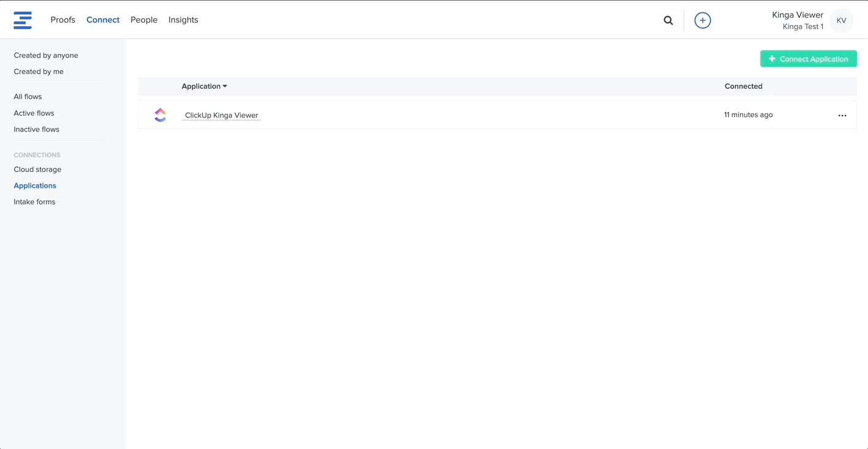Go to the People tab
Image resolution: width=868 pixels, height=449 pixels.
[x=144, y=20]
